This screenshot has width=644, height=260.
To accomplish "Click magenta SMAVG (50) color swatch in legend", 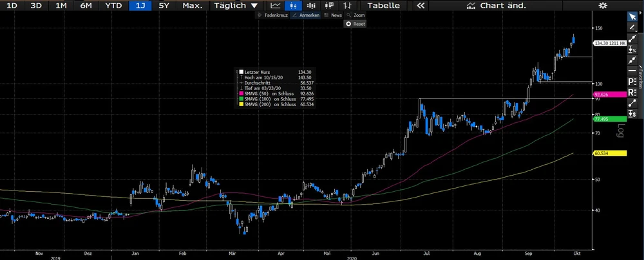I will (x=241, y=95).
